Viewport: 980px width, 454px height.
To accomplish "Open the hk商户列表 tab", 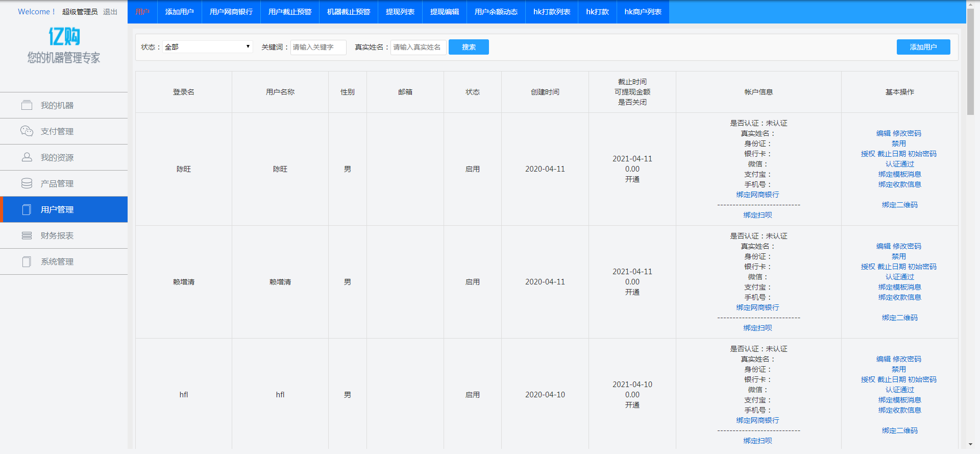I will pyautogui.click(x=643, y=12).
